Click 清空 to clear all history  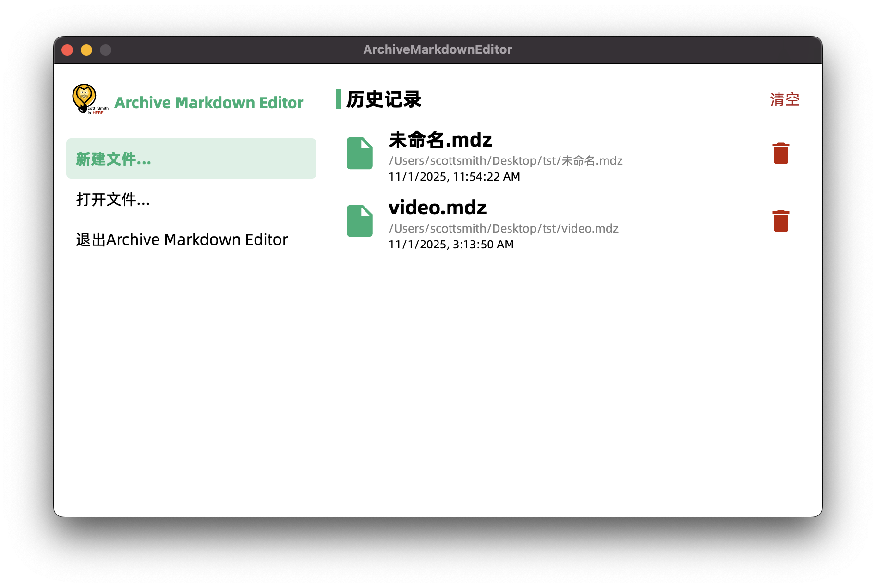click(x=785, y=99)
